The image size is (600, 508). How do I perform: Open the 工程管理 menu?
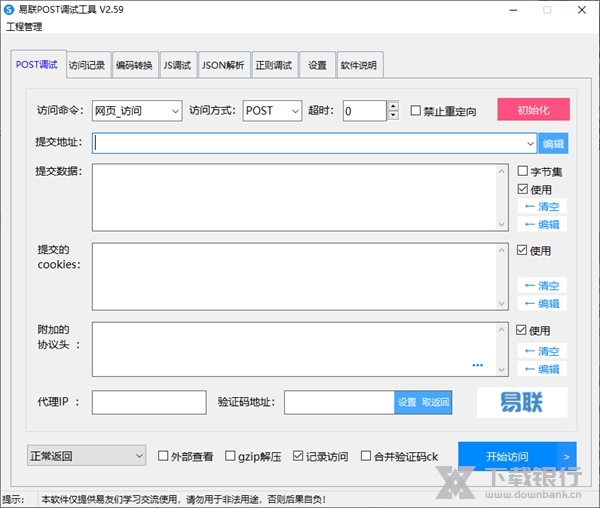24,27
